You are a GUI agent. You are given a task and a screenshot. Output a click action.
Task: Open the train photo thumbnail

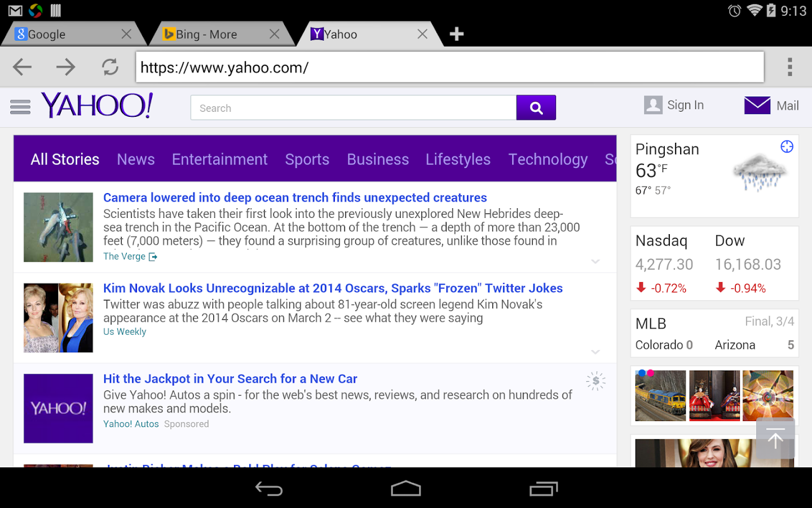pos(660,396)
